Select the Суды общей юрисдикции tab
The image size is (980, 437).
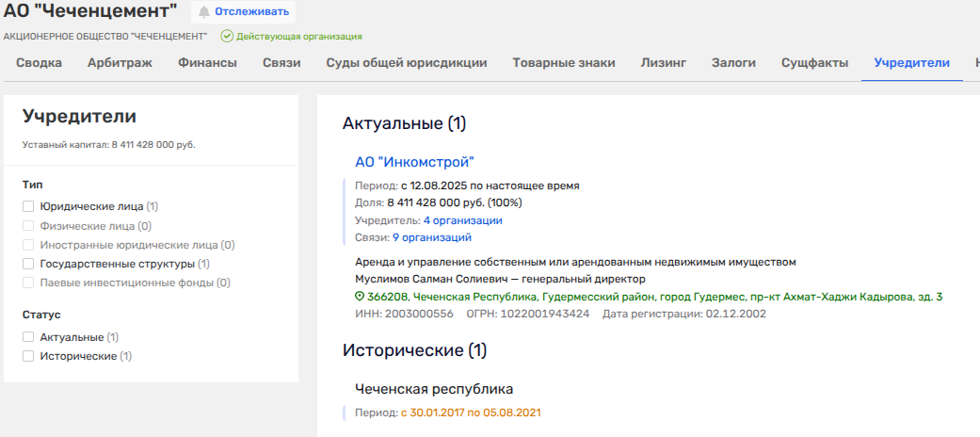[x=406, y=63]
